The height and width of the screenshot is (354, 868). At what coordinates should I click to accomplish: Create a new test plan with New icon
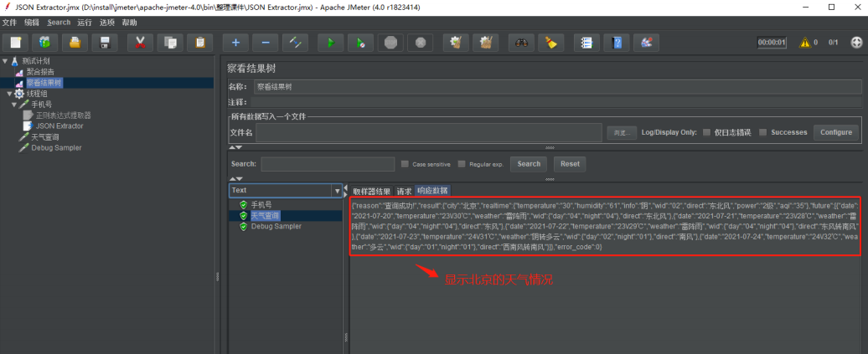[15, 43]
